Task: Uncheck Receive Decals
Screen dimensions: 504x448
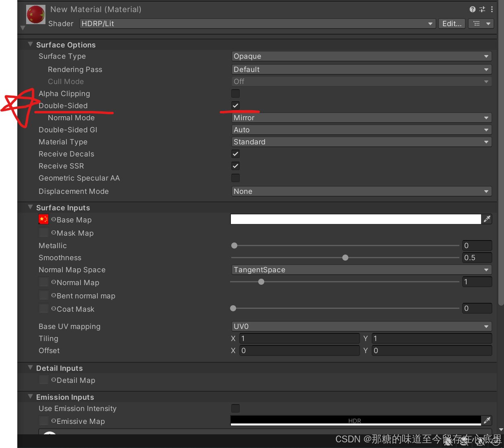Action: pos(235,154)
